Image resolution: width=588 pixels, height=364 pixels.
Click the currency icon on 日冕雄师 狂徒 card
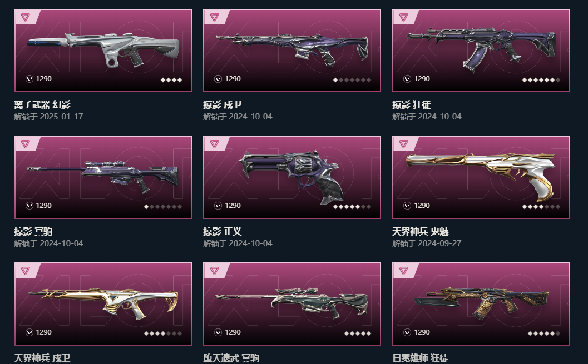pyautogui.click(x=407, y=332)
